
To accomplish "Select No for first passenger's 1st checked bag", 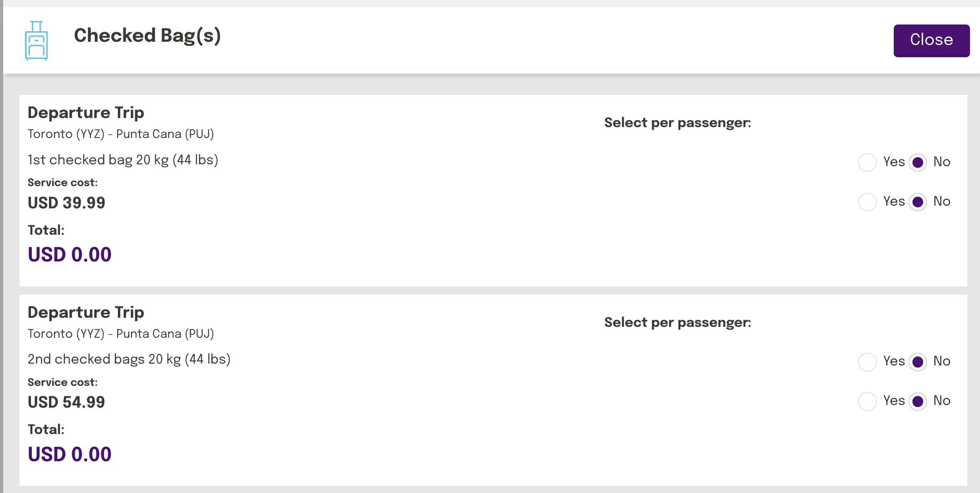I will click(x=917, y=163).
